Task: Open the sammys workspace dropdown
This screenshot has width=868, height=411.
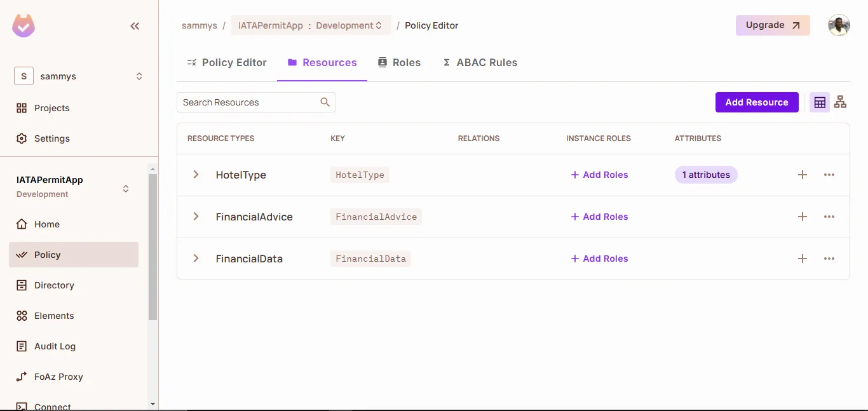Action: click(79, 76)
